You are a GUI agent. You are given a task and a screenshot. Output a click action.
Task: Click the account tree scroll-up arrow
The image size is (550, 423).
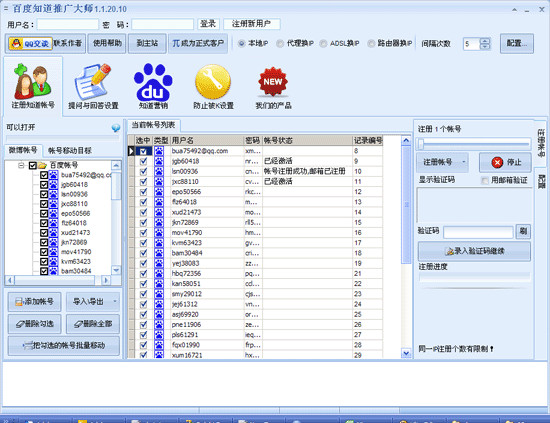(116, 165)
